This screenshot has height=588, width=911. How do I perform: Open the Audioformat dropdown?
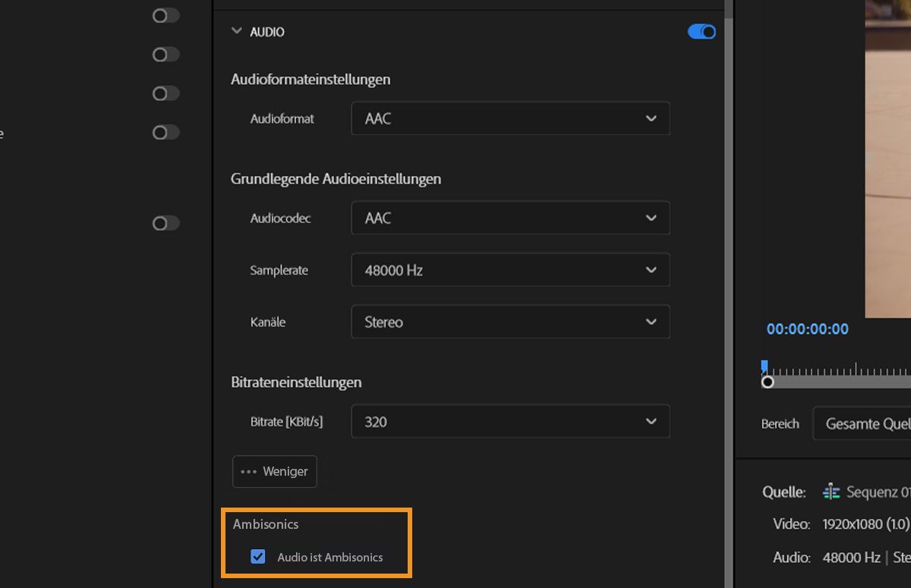[x=510, y=118]
